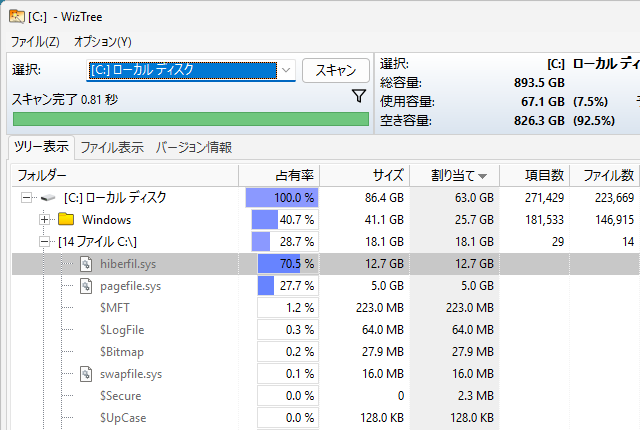The image size is (640, 430).
Task: Click the swapfile.sys file icon
Action: click(86, 374)
